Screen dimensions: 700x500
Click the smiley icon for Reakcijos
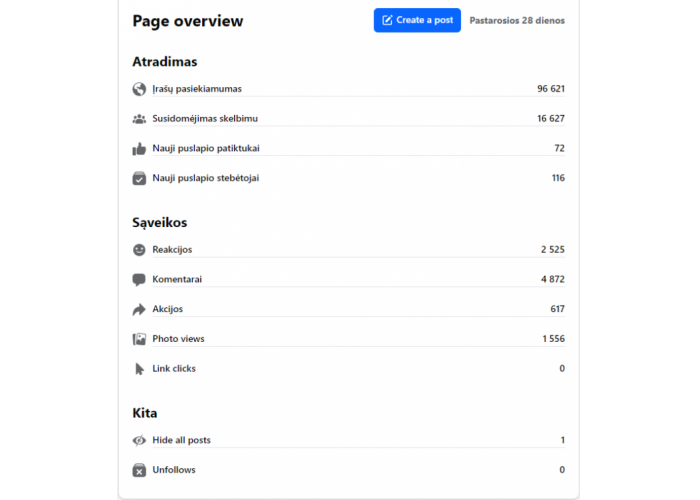click(x=139, y=250)
